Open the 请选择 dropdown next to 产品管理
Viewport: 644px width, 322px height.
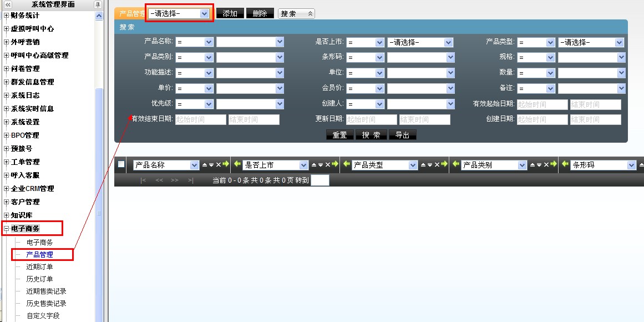coord(179,13)
